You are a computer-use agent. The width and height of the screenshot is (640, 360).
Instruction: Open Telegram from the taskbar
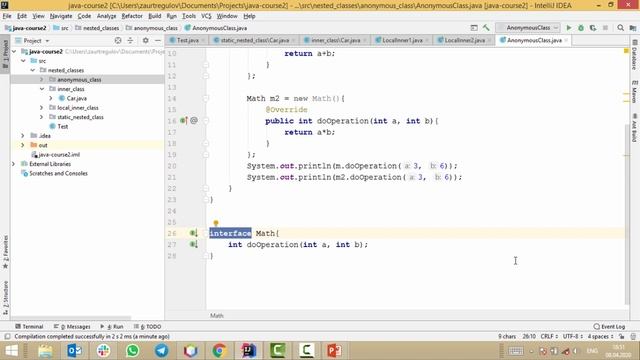click(161, 351)
